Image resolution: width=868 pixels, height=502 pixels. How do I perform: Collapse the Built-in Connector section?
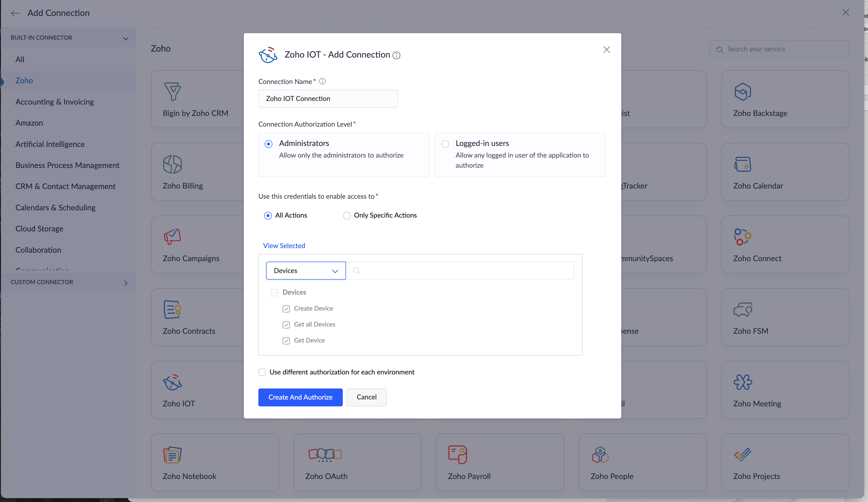click(x=125, y=38)
